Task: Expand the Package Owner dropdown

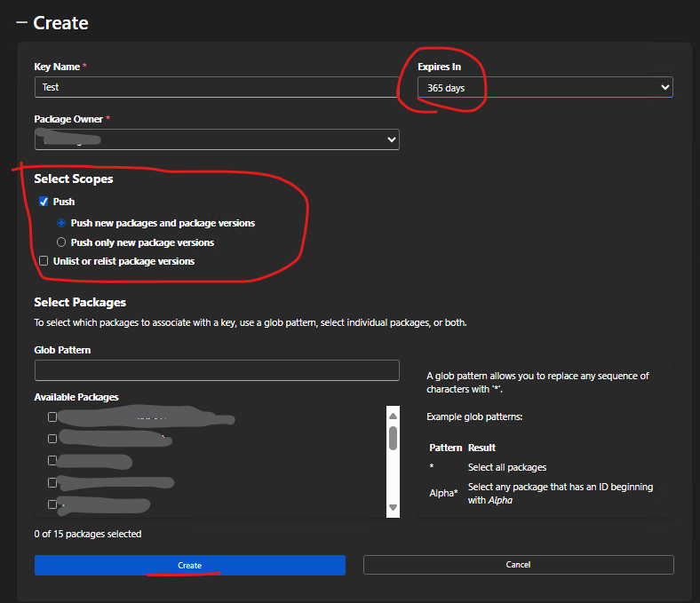Action: 217,139
